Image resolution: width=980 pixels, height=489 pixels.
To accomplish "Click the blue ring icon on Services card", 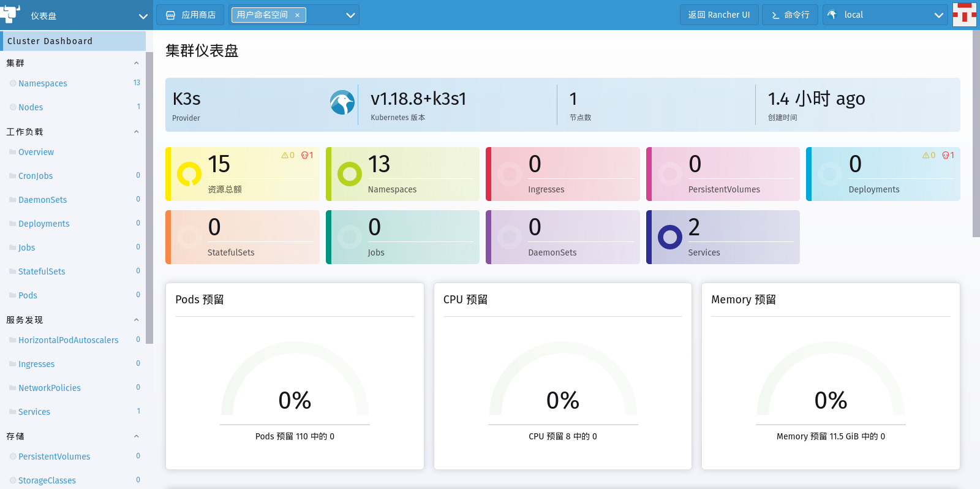I will click(670, 237).
